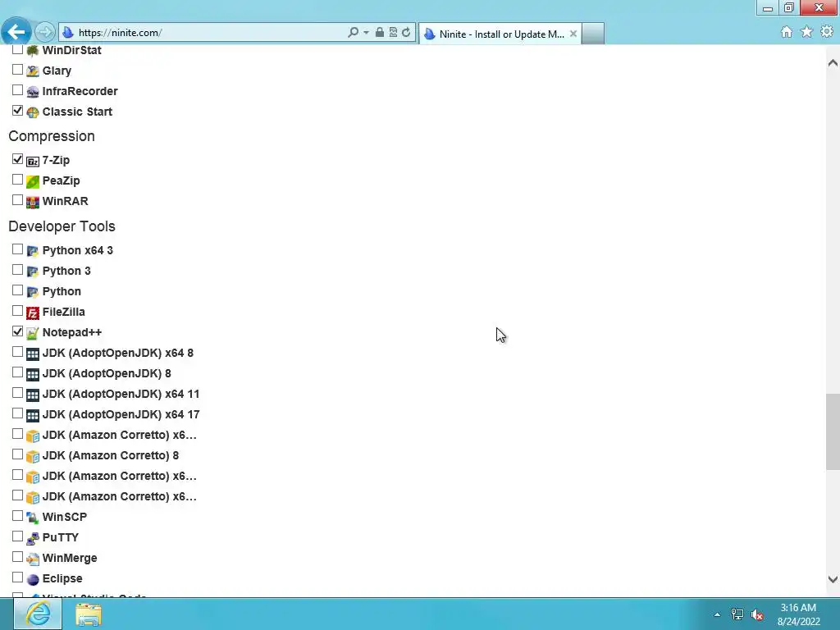Check the Eclipse checkbox
The width and height of the screenshot is (840, 630).
[18, 577]
